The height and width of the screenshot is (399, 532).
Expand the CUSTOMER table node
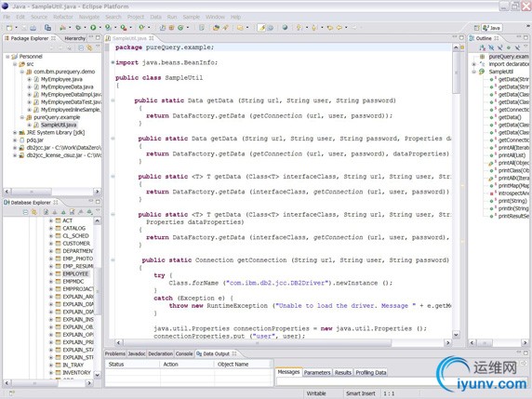coord(51,244)
